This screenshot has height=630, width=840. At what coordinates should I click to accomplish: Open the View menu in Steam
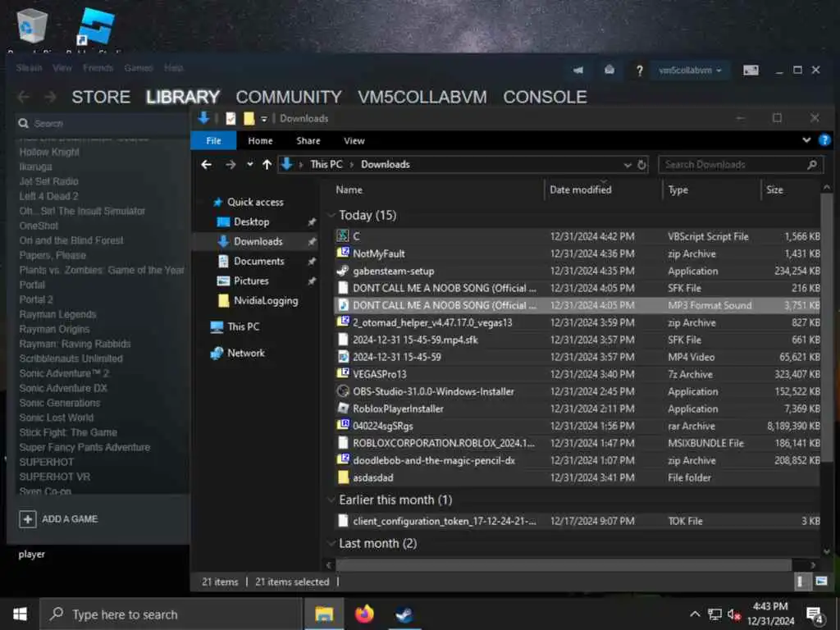point(62,68)
